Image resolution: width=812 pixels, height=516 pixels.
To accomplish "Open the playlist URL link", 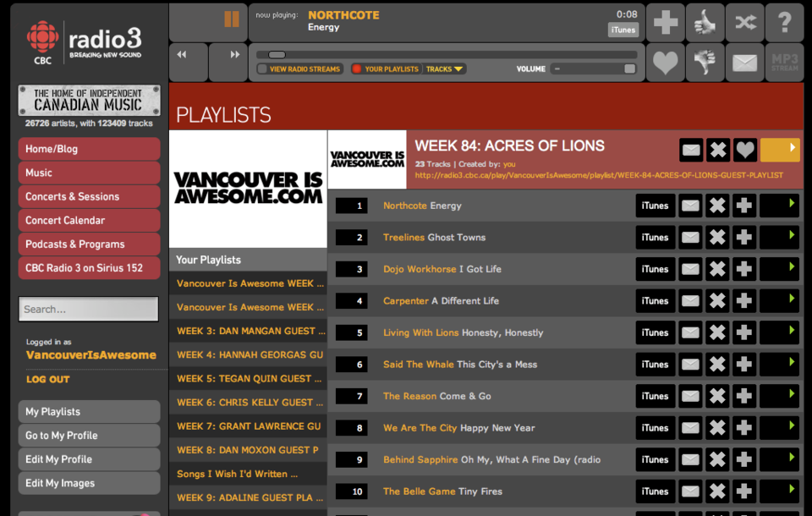I will (x=599, y=175).
